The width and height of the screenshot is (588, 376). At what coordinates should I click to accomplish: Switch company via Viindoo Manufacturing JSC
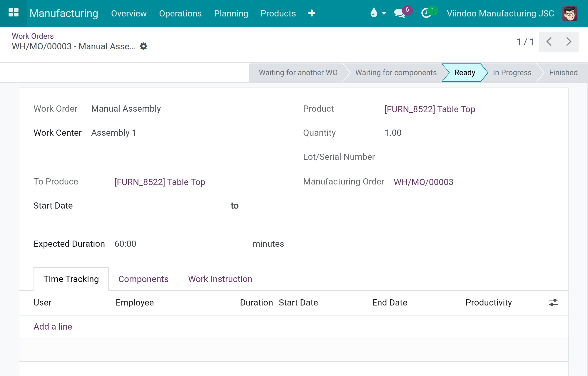tap(500, 13)
